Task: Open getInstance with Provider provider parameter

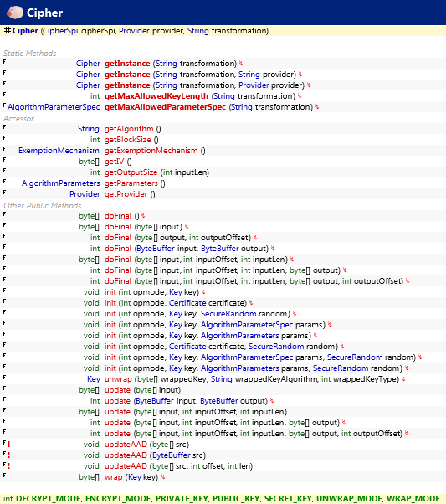Action: click(x=127, y=85)
